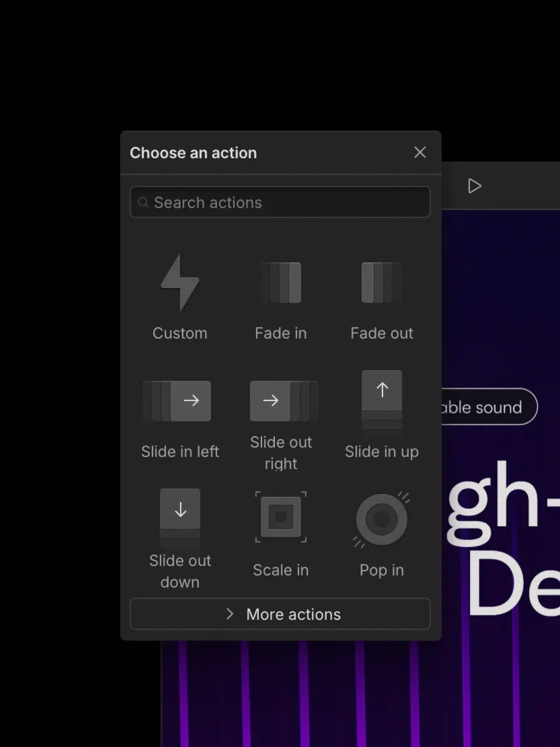This screenshot has height=747, width=560.
Task: Click the More actions chevron arrow
Action: pyautogui.click(x=230, y=614)
